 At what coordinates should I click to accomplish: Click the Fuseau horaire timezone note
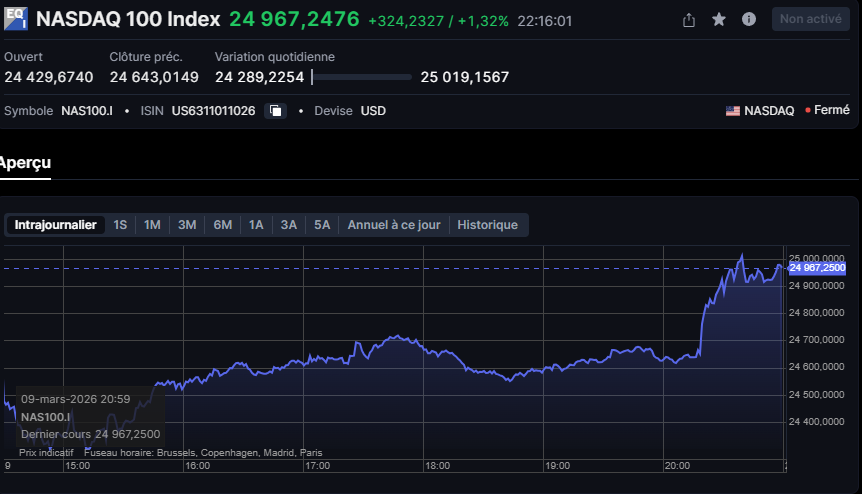tap(203, 453)
